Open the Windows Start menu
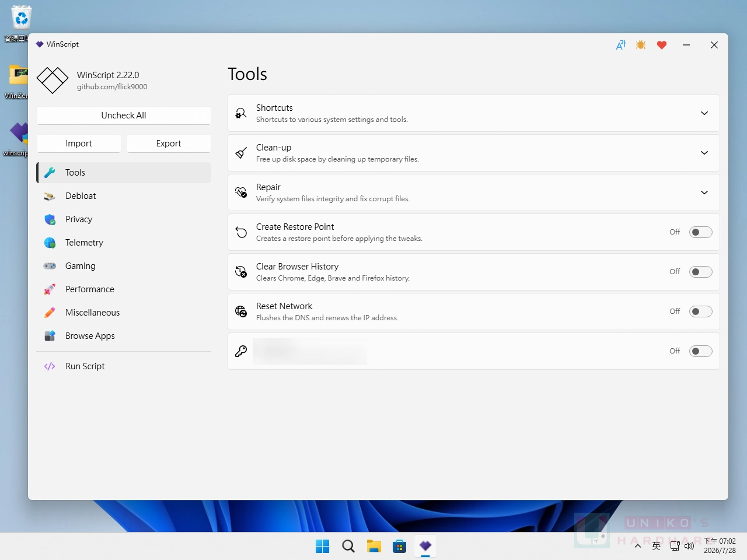Viewport: 747px width, 560px height. [x=323, y=546]
